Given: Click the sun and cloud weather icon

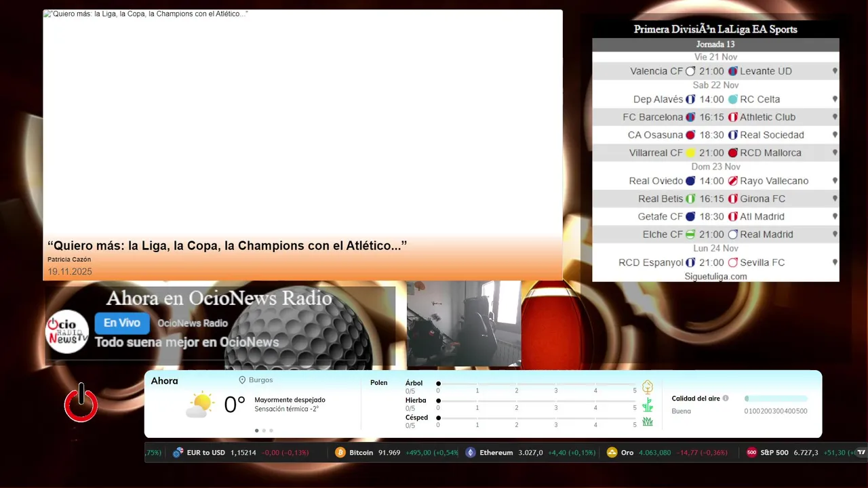Looking at the screenshot, I should tap(200, 405).
